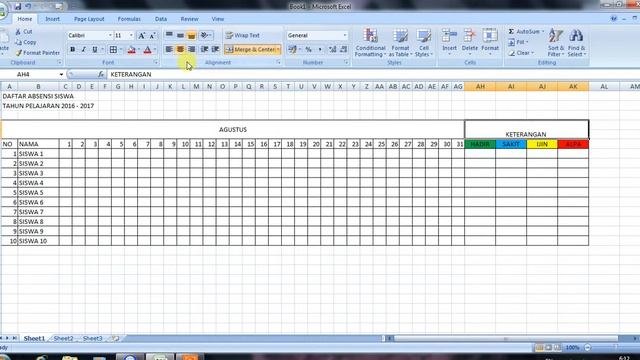
Task: Decrease decimal places
Action: (x=343, y=49)
